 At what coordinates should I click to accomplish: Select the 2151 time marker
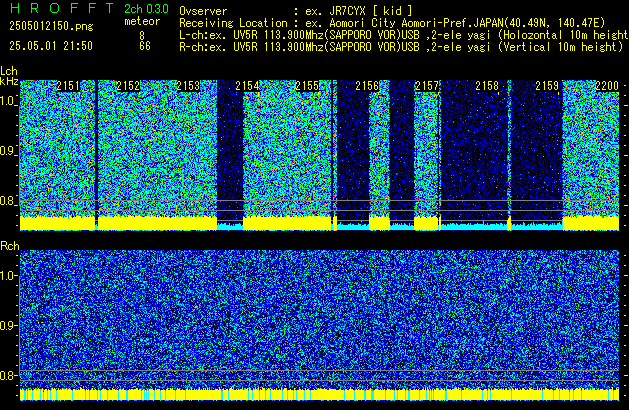click(x=68, y=86)
